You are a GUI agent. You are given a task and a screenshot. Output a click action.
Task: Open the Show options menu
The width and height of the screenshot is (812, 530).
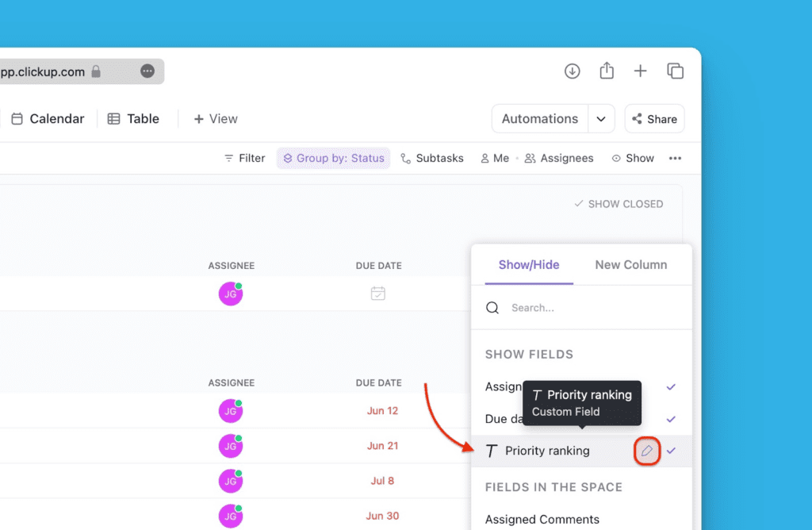tap(633, 159)
